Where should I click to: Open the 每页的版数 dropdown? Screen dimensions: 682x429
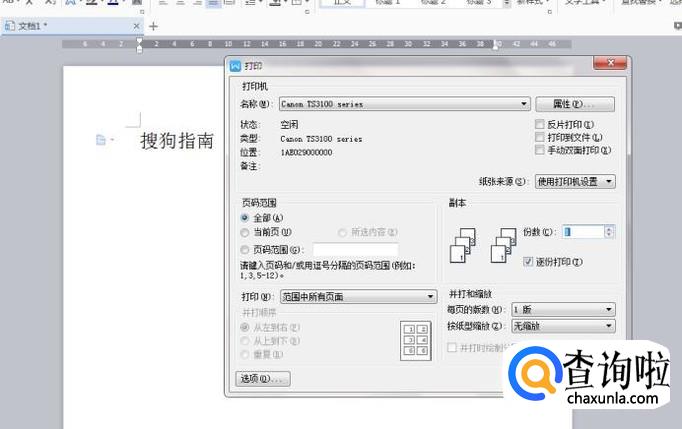[563, 309]
